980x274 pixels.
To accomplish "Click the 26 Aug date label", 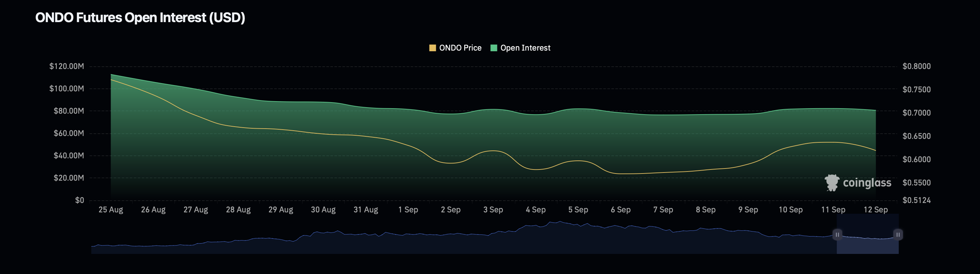I will pyautogui.click(x=153, y=210).
